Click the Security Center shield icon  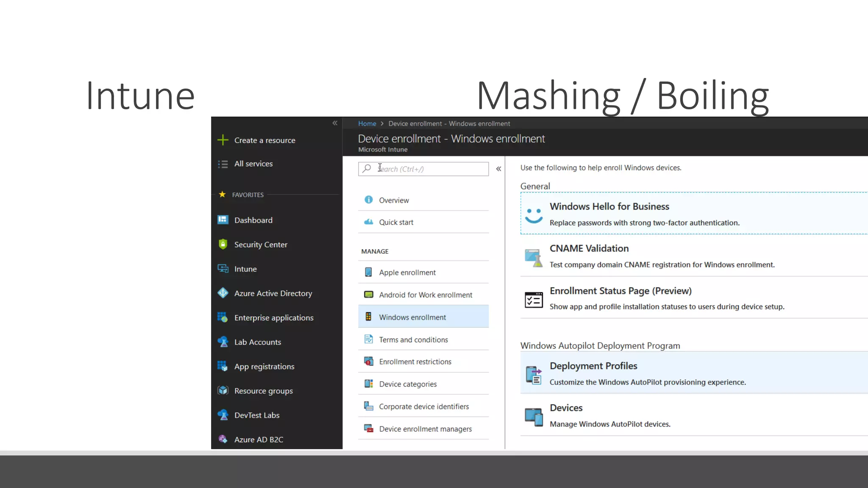[x=223, y=244]
